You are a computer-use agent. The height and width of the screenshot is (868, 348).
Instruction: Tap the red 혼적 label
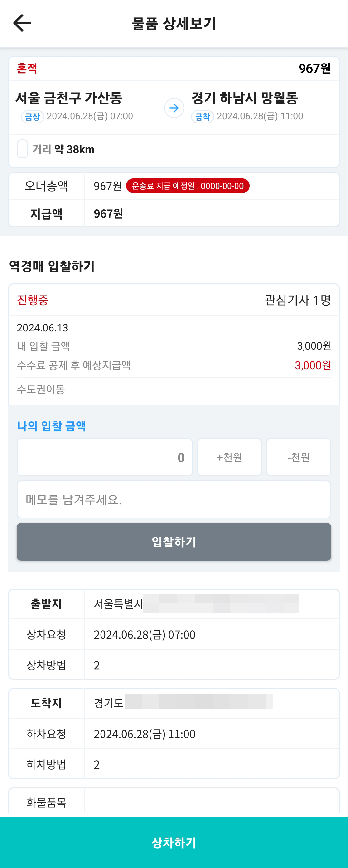click(27, 68)
